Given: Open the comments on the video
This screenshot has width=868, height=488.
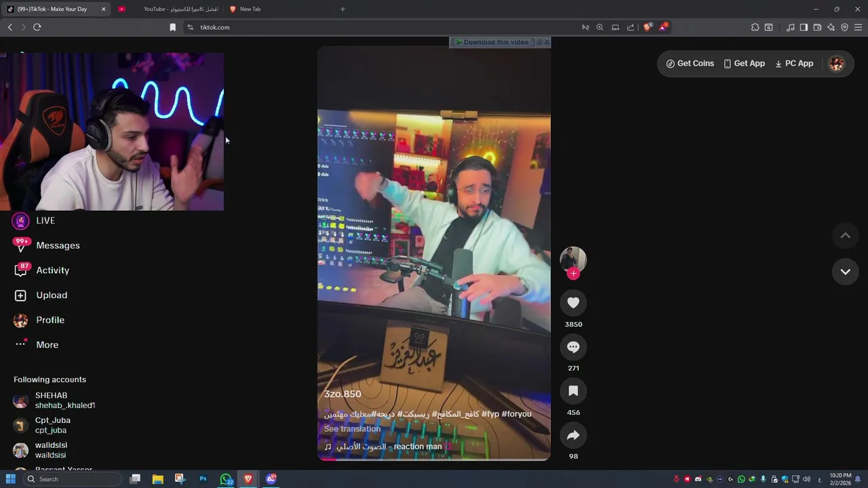Looking at the screenshot, I should click(x=573, y=347).
